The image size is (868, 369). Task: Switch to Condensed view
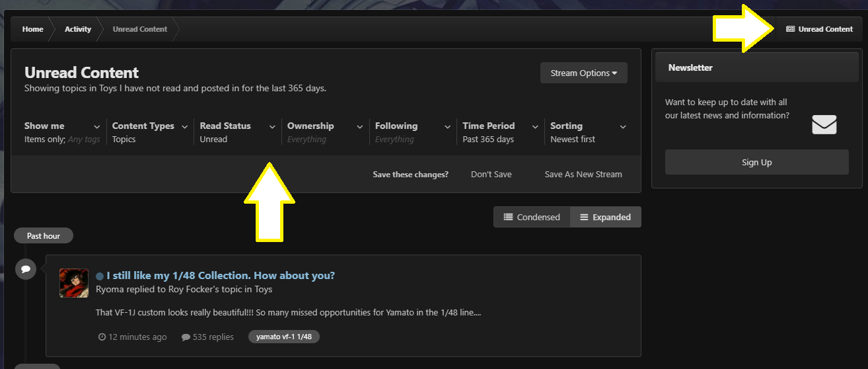pos(532,217)
